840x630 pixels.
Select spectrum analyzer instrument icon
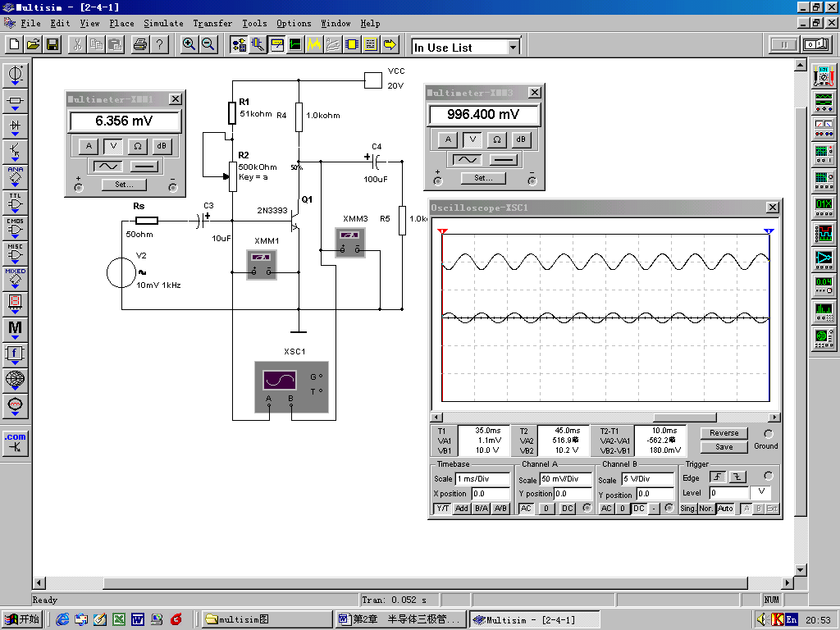[824, 313]
